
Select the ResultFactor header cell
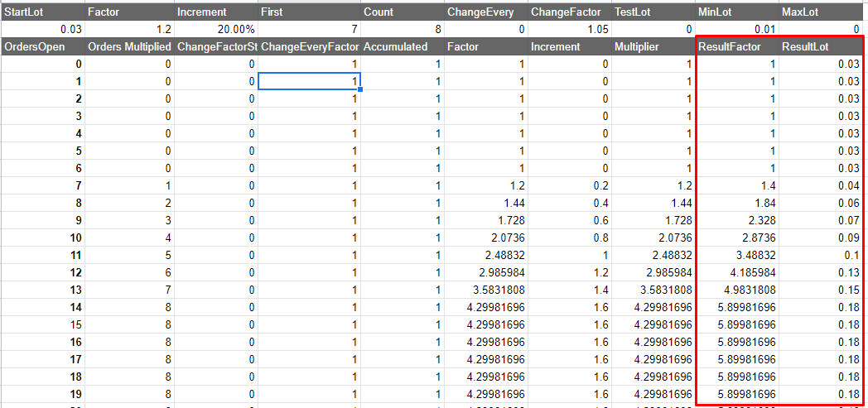click(737, 47)
